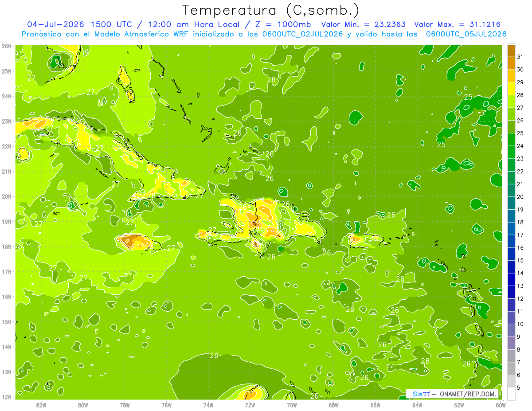Click the 18N latitude axis label

(7, 247)
